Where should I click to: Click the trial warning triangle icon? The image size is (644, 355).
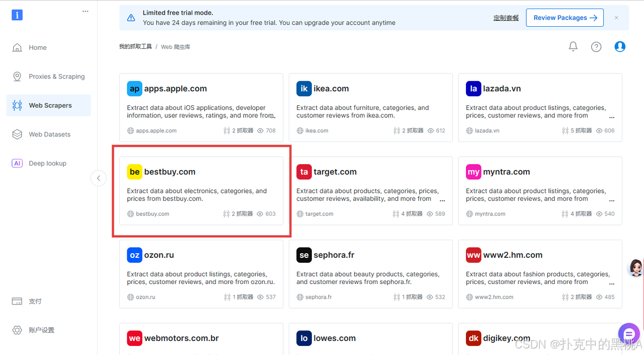pyautogui.click(x=131, y=18)
